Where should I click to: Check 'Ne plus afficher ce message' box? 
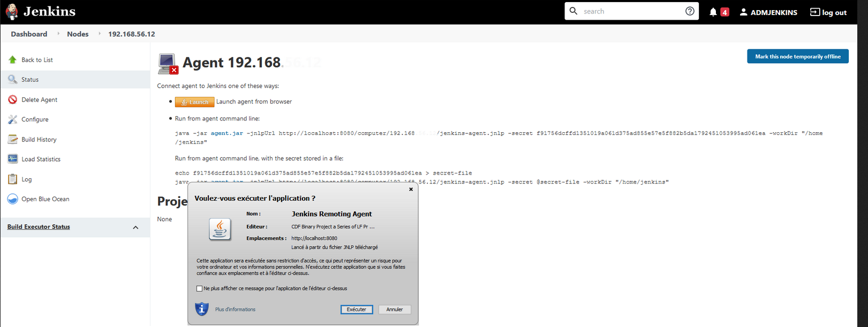coord(199,288)
